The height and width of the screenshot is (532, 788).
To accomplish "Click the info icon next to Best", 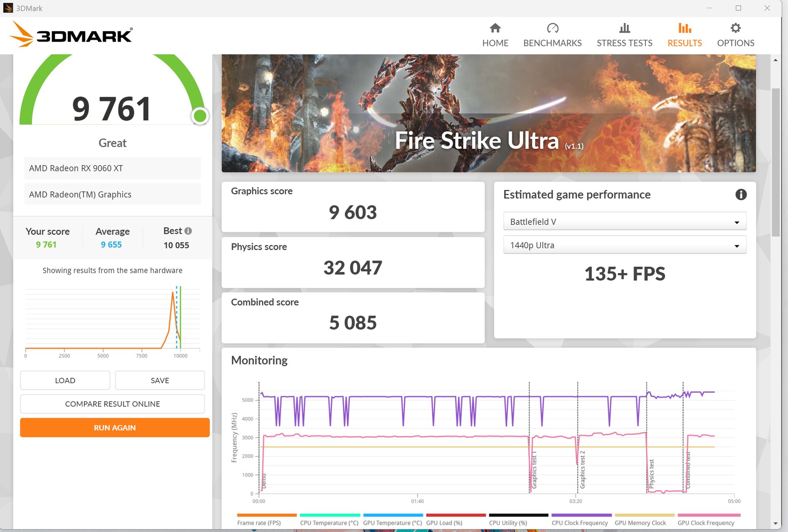I will coord(188,231).
